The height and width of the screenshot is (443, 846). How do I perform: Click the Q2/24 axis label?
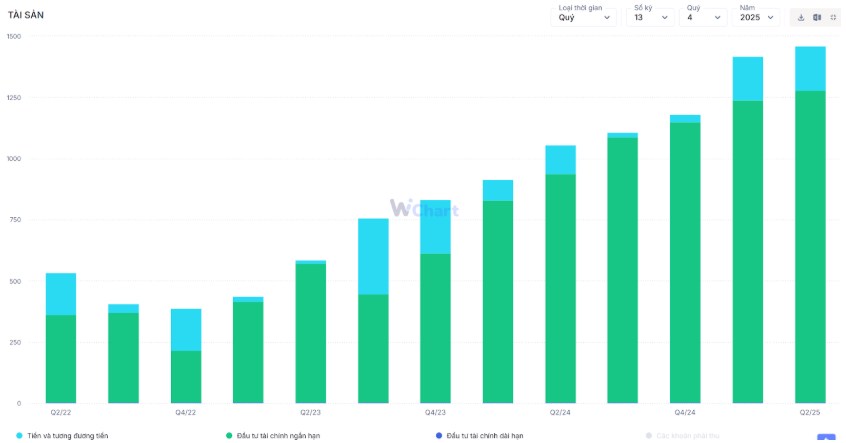(x=560, y=412)
